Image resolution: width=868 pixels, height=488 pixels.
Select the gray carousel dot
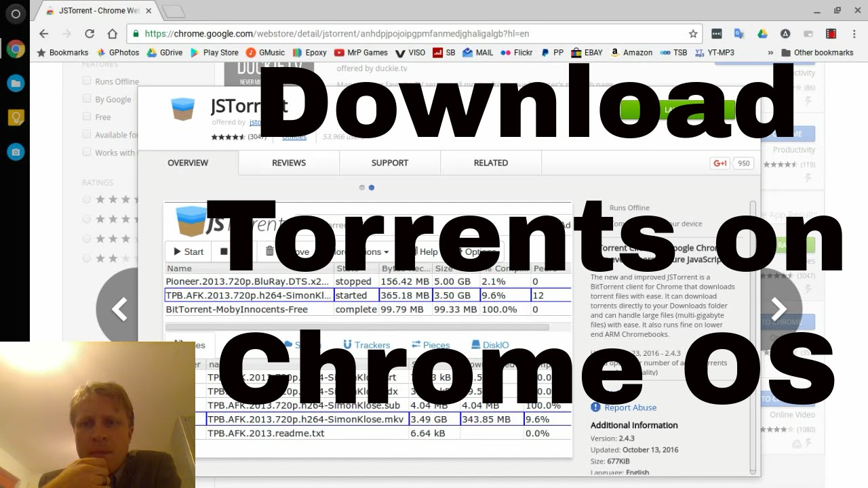(362, 188)
